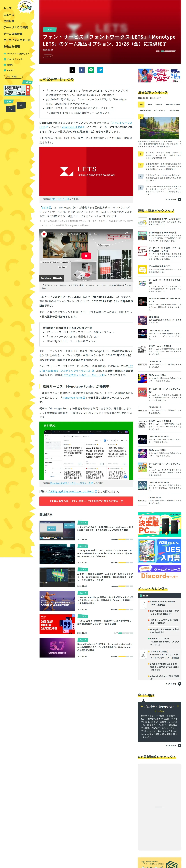Open 東京ゲームショウ2024 feature pickup

click(x=159, y=350)
